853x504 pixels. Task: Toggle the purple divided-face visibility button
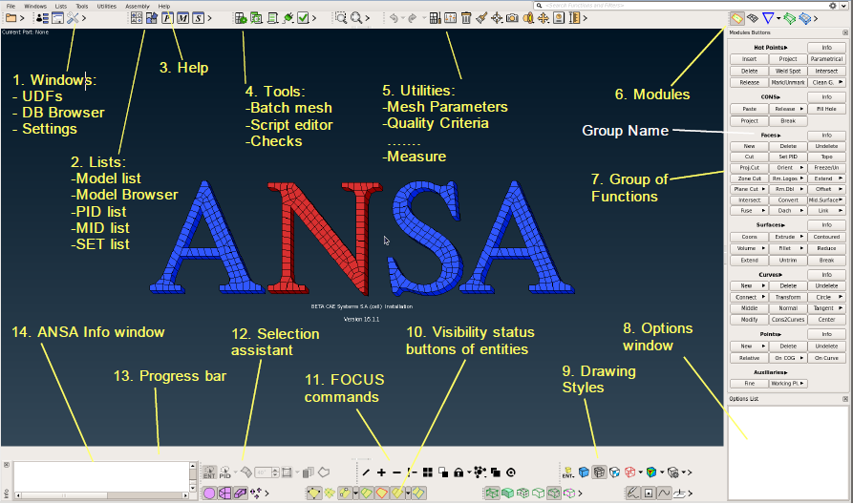click(224, 493)
